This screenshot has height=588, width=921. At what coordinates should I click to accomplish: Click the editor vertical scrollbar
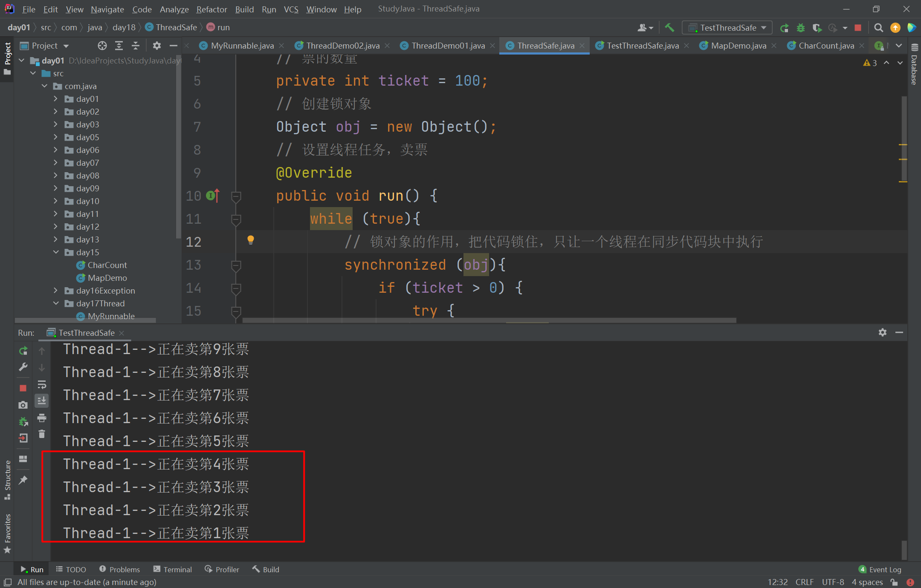904,138
